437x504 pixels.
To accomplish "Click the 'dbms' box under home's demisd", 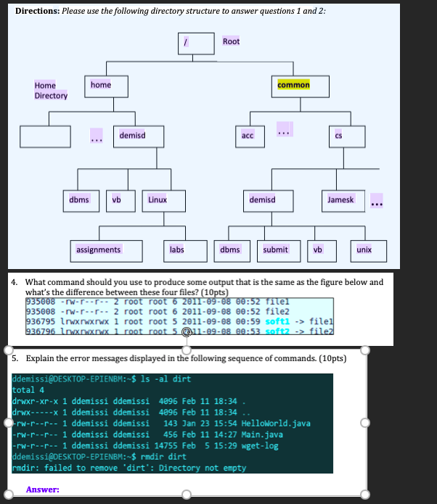I will click(81, 201).
